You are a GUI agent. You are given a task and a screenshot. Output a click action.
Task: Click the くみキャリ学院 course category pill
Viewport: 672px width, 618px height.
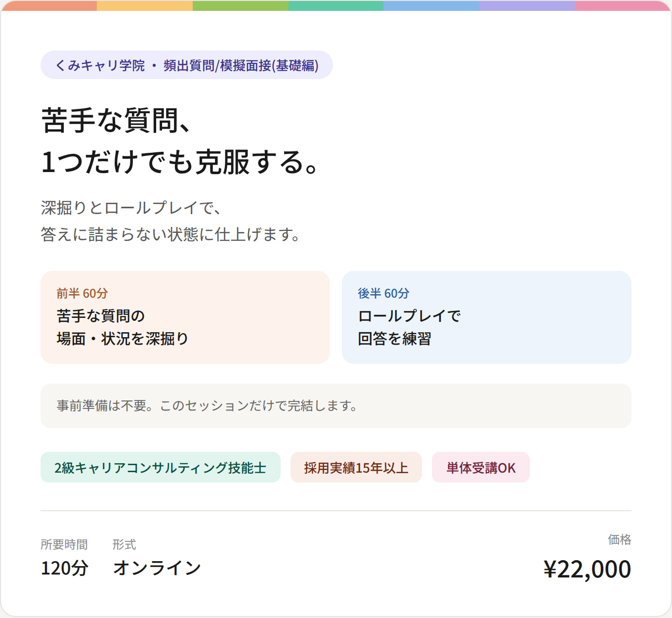[187, 65]
